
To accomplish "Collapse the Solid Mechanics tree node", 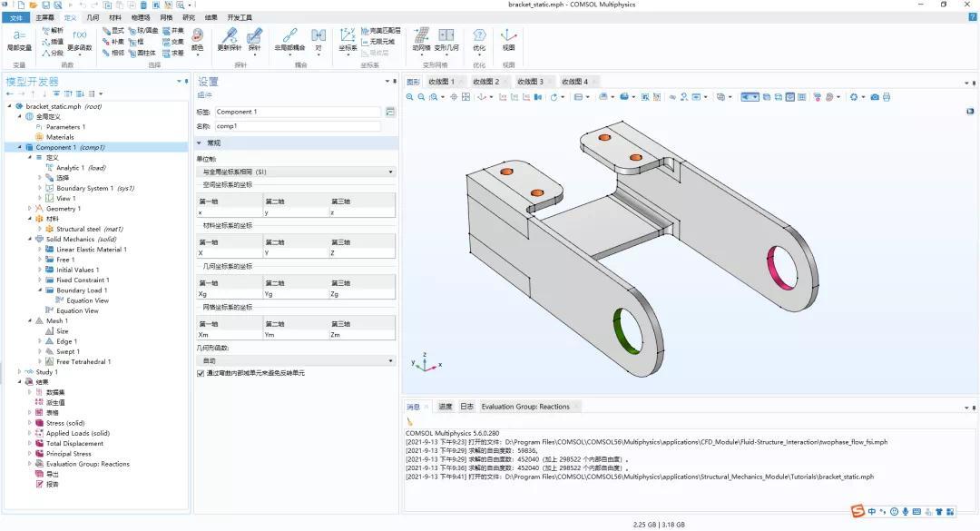I will tap(29, 239).
